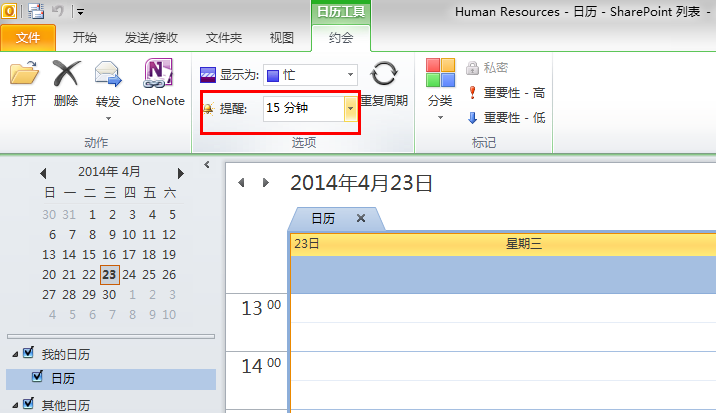The height and width of the screenshot is (413, 716).
Task: Switch to the 发送/接收 ribbon tab
Action: (151, 37)
